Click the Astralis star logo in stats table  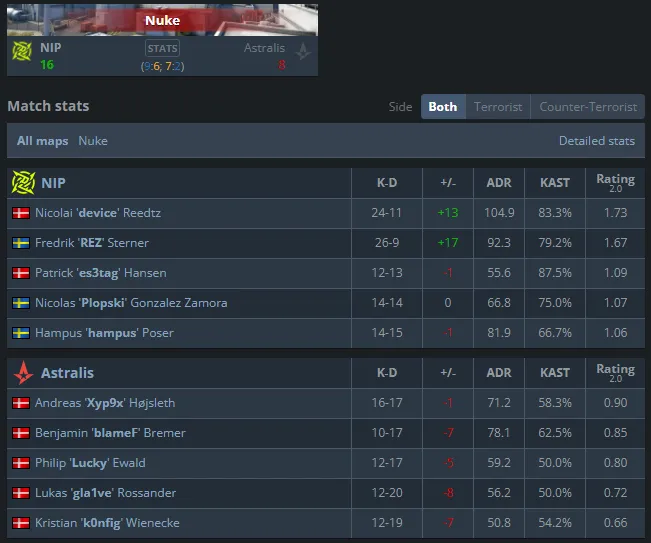tap(24, 372)
